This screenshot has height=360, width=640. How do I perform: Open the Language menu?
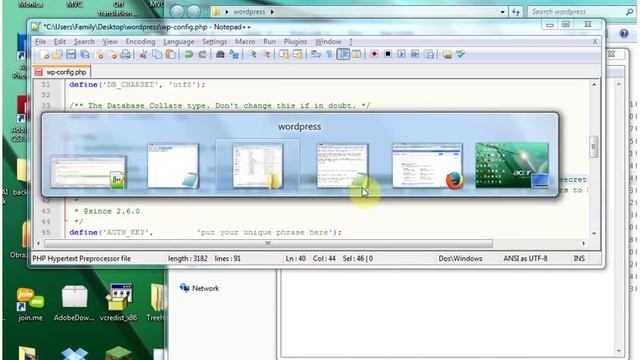179,42
